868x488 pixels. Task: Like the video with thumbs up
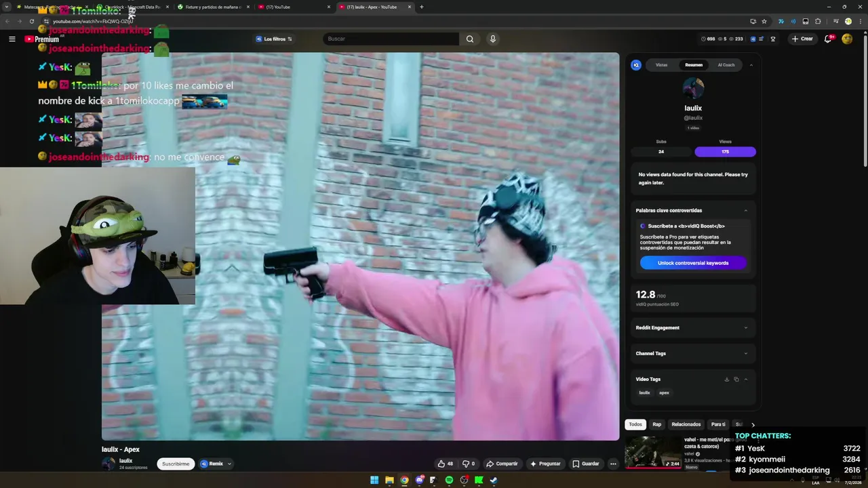click(x=446, y=464)
